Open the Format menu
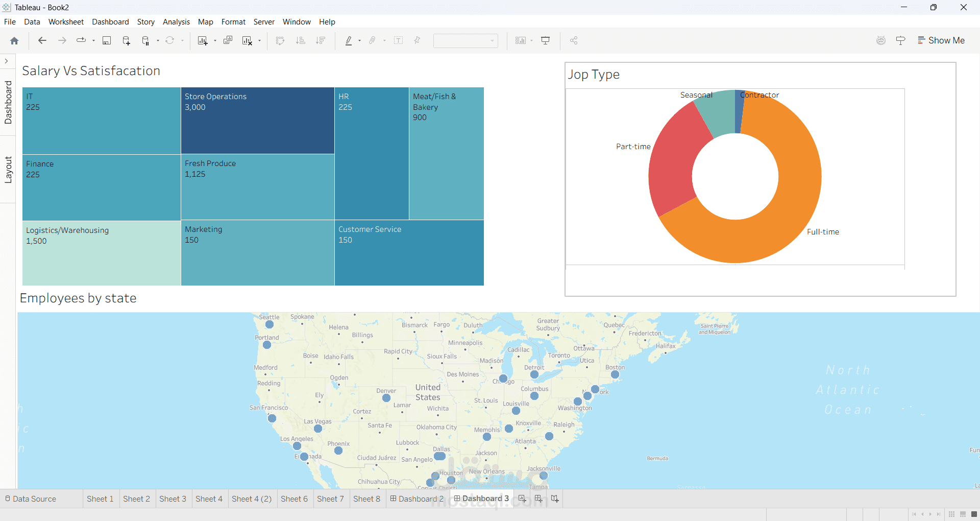The height and width of the screenshot is (521, 980). point(233,22)
